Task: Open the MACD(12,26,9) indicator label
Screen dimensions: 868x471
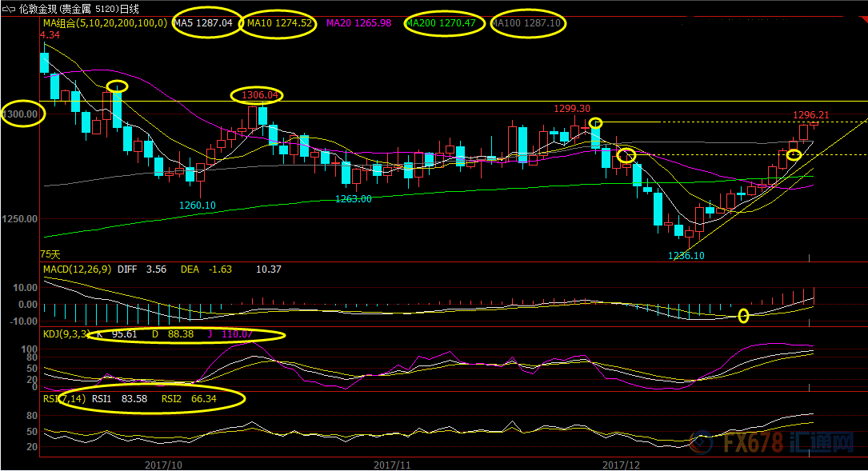Action: 77,269
